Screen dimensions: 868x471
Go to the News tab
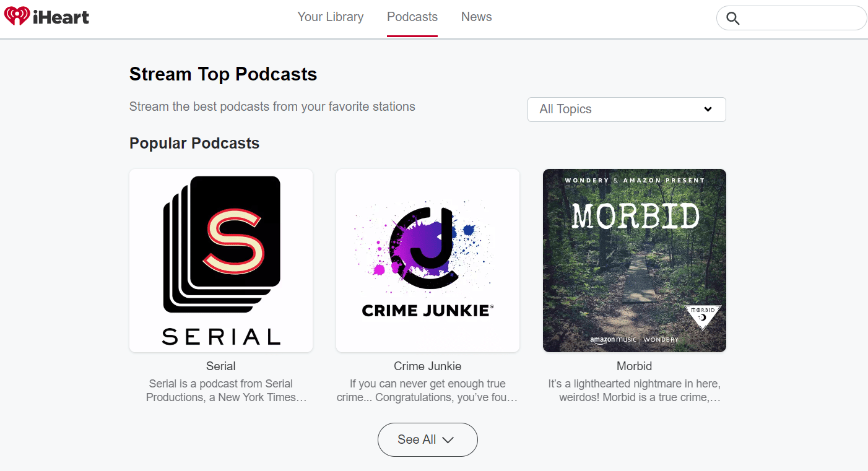(x=477, y=17)
